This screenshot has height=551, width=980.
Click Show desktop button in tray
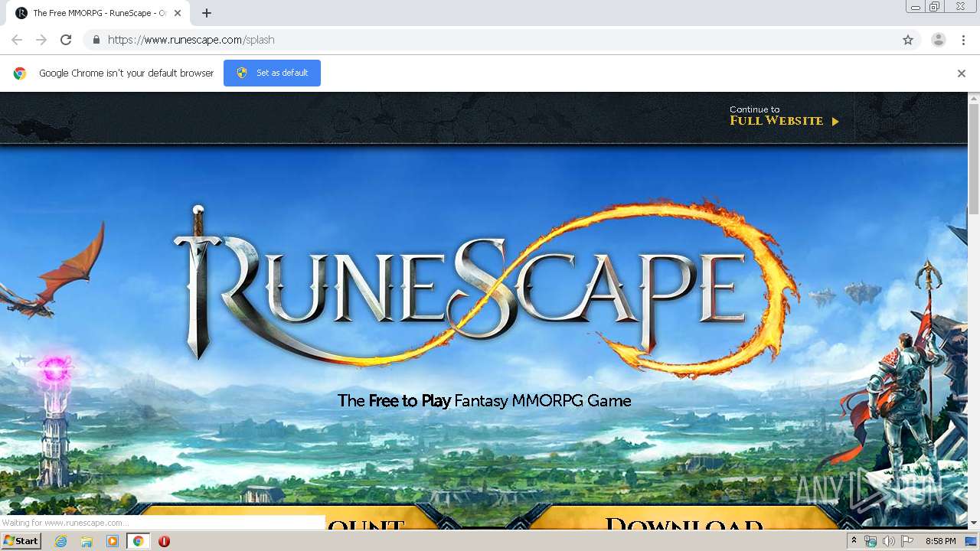(971, 541)
